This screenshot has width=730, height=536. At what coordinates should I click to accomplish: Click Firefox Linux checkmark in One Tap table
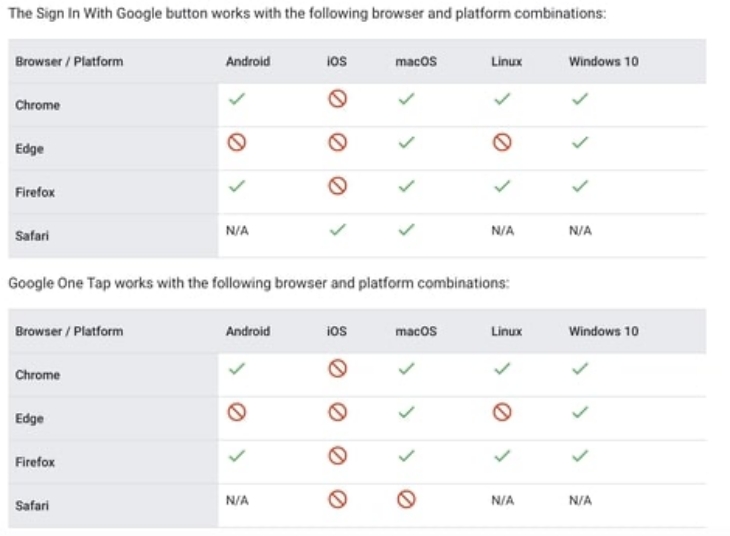coord(502,455)
